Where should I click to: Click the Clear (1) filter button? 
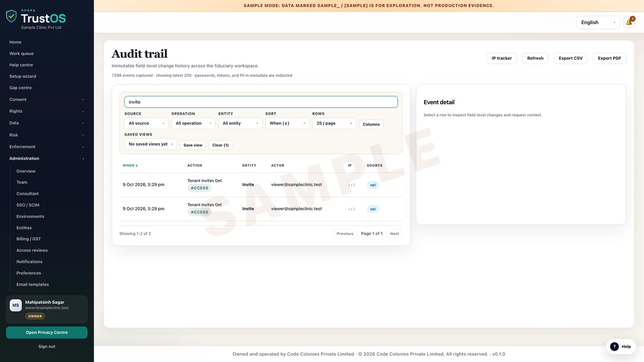tap(220, 145)
